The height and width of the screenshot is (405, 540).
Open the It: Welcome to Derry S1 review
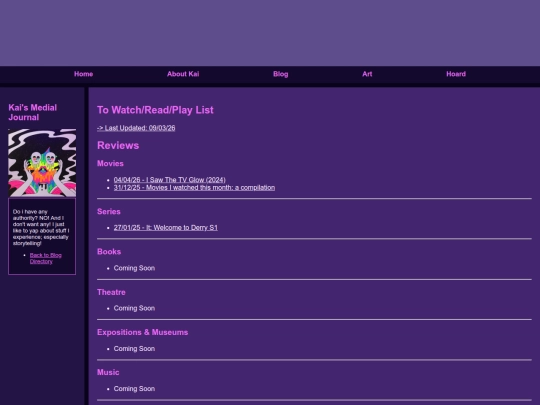tap(166, 228)
